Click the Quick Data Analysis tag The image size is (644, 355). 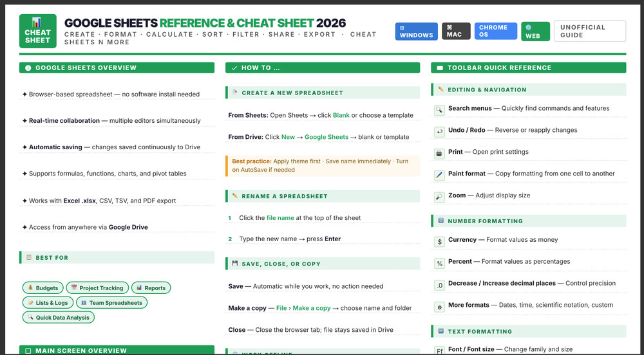pyautogui.click(x=59, y=317)
